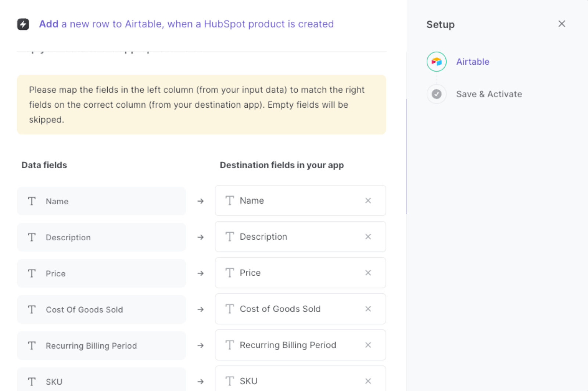Select the Price data field
This screenshot has height=391, width=588.
pos(101,273)
